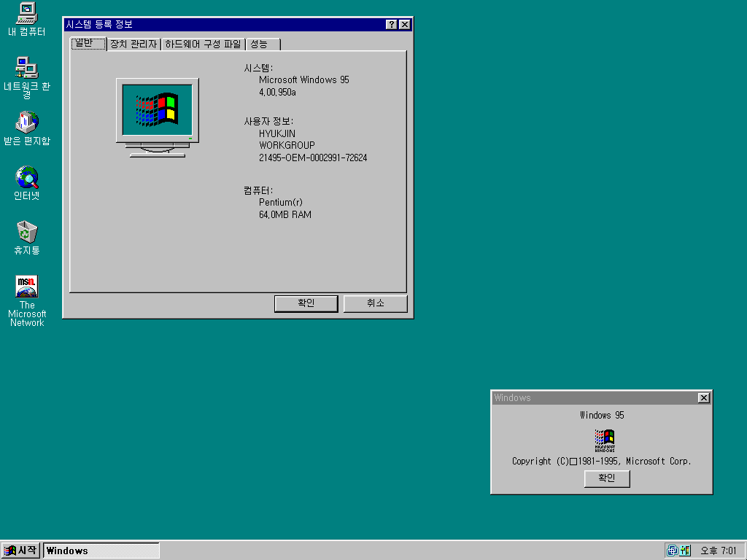Select the 휴지통 recycle bin icon
The width and height of the screenshot is (747, 560).
[x=27, y=238]
